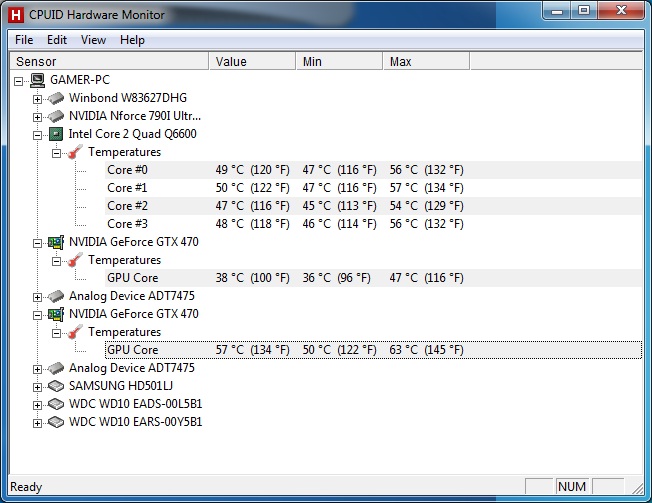
Task: Click the NUM indicator in status bar
Action: click(572, 486)
